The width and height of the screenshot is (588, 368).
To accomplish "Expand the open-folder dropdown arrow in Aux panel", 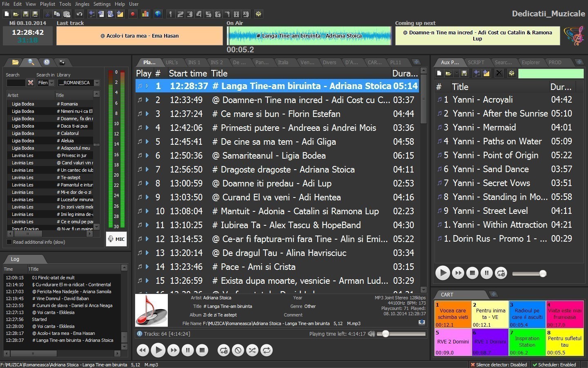I will [x=456, y=74].
